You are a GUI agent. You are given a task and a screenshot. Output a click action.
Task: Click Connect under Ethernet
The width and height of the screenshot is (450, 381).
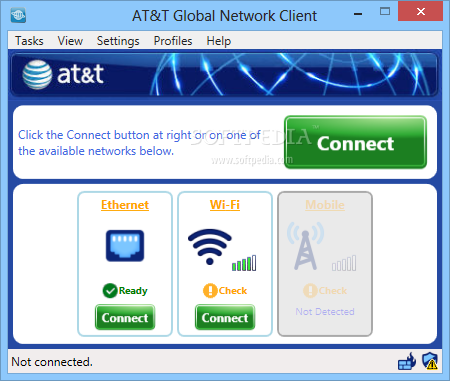pyautogui.click(x=125, y=317)
